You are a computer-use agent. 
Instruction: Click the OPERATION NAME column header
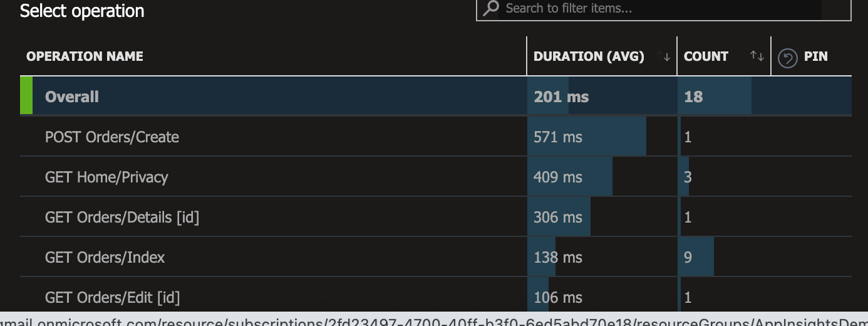tap(85, 56)
